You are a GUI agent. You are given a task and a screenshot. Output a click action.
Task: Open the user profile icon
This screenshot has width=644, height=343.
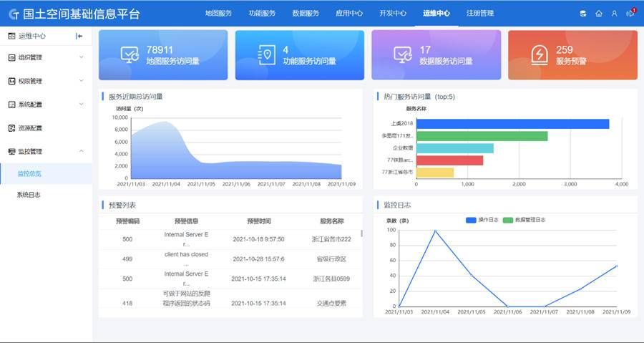(x=614, y=14)
